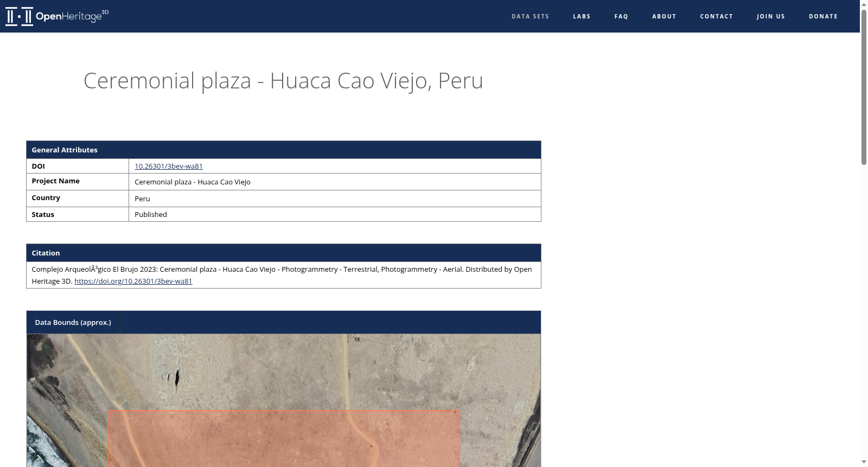The height and width of the screenshot is (467, 868).
Task: Open the OpenHeritage3D logo home link
Action: tap(57, 16)
